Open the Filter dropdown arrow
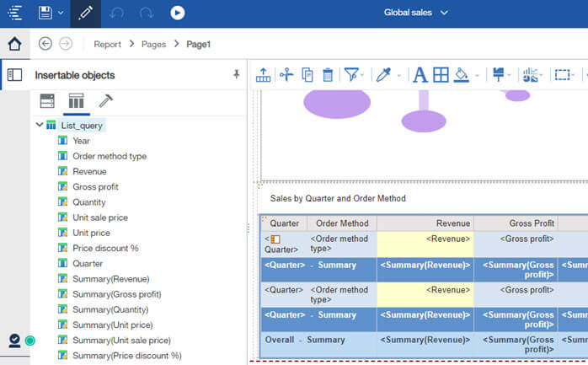588x365 pixels. coord(362,75)
